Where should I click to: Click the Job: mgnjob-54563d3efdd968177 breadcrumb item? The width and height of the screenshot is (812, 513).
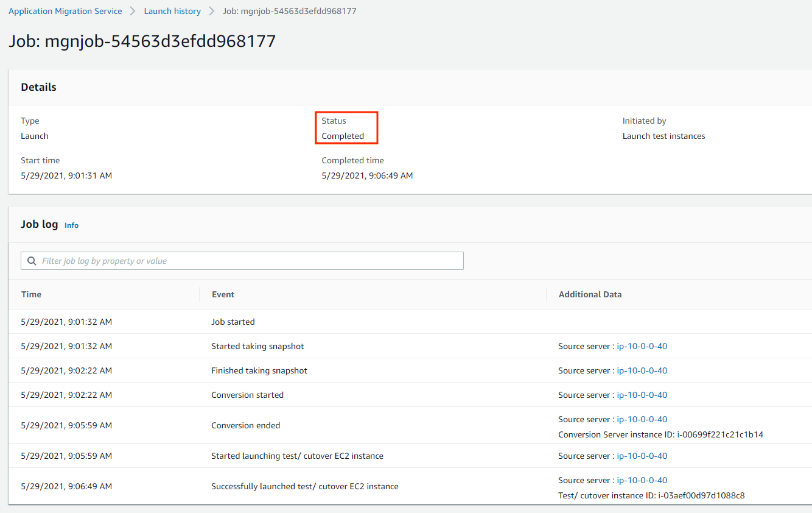290,11
